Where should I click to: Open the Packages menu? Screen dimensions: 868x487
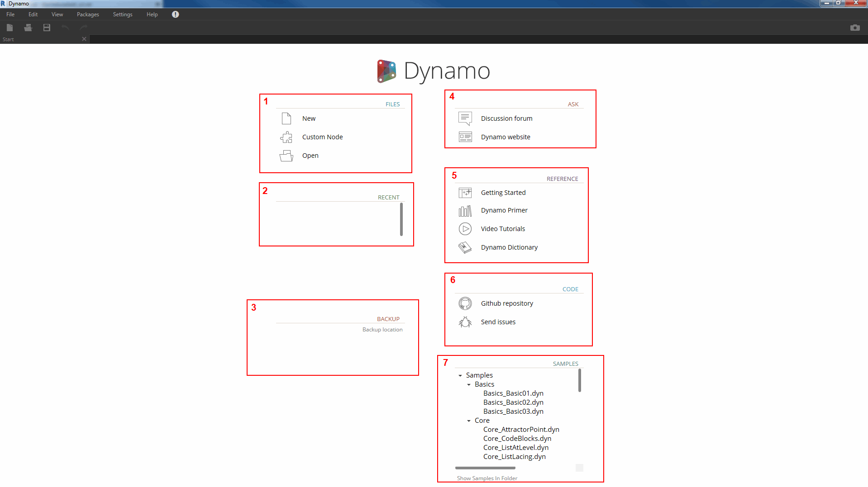[88, 14]
